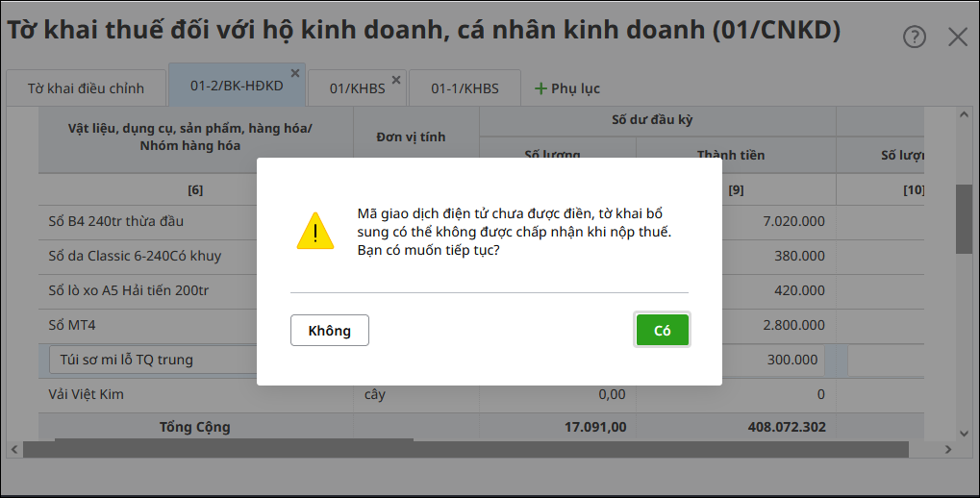This screenshot has height=498, width=980.
Task: Select the Sổ B4 240tr thừa đầu row
Action: click(x=115, y=221)
